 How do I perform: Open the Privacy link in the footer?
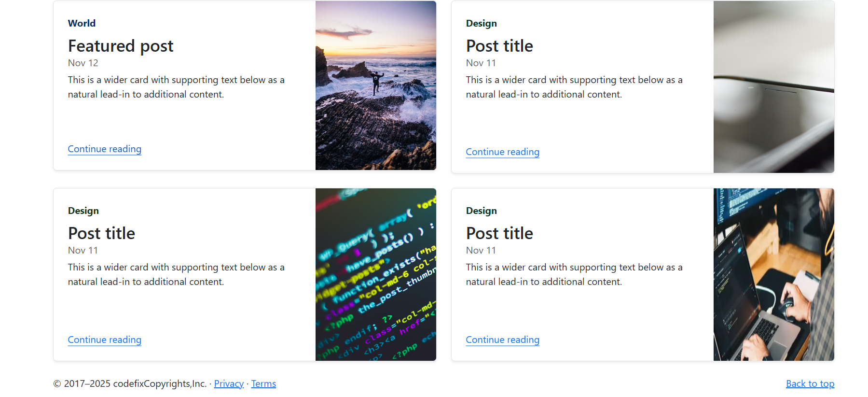229,383
